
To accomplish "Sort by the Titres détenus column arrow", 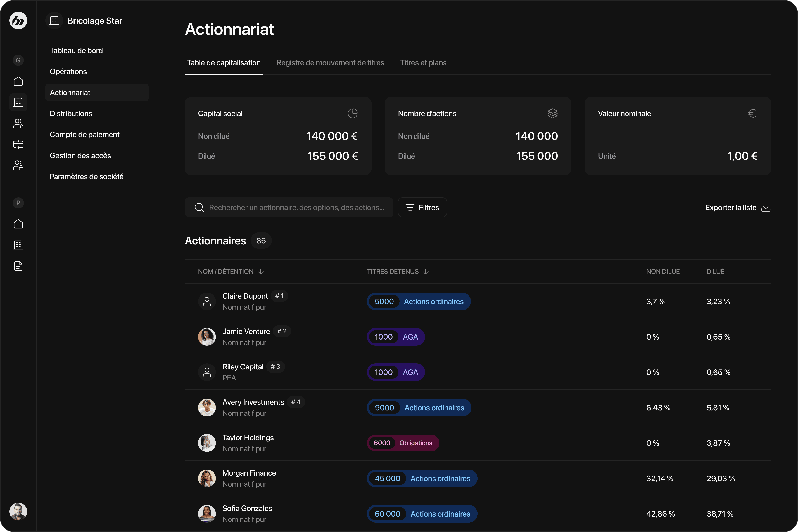I will click(426, 272).
